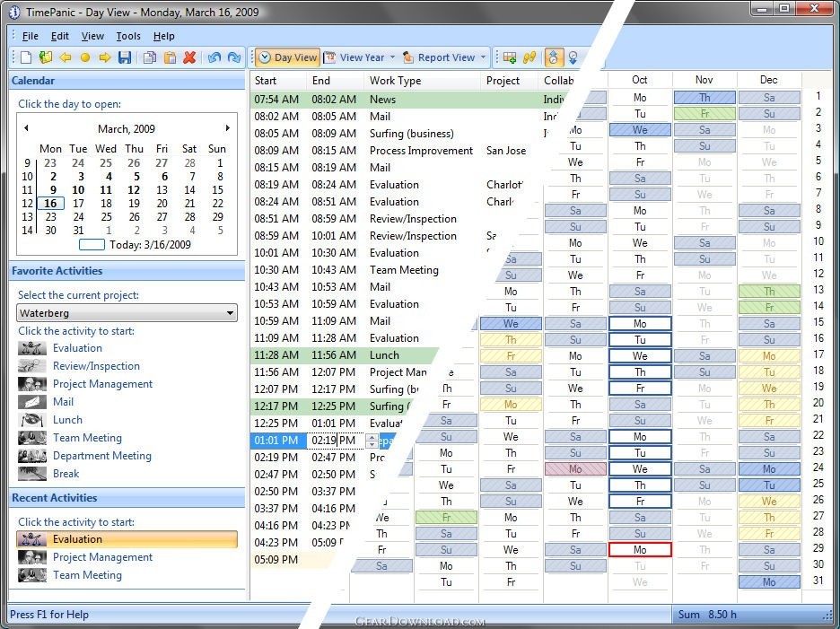Select day 31 in the March calendar
Image resolution: width=840 pixels, height=629 pixels.
pyautogui.click(x=78, y=231)
